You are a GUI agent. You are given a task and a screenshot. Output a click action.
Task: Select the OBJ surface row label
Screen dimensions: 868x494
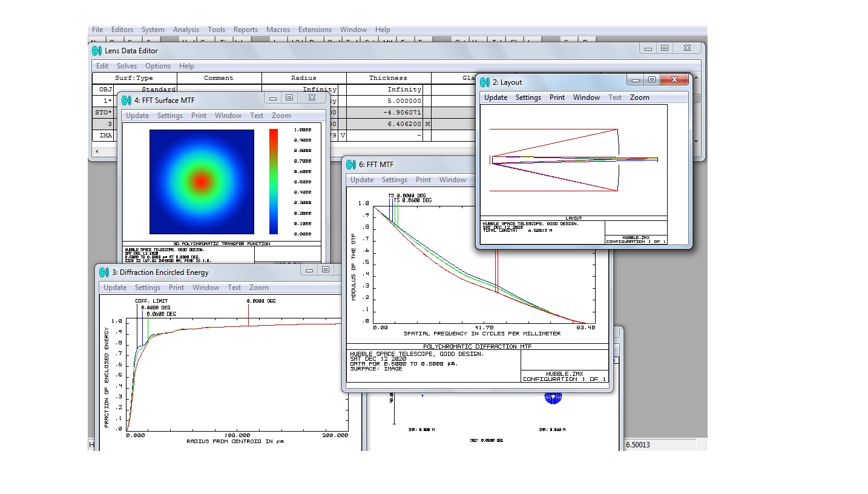[102, 90]
